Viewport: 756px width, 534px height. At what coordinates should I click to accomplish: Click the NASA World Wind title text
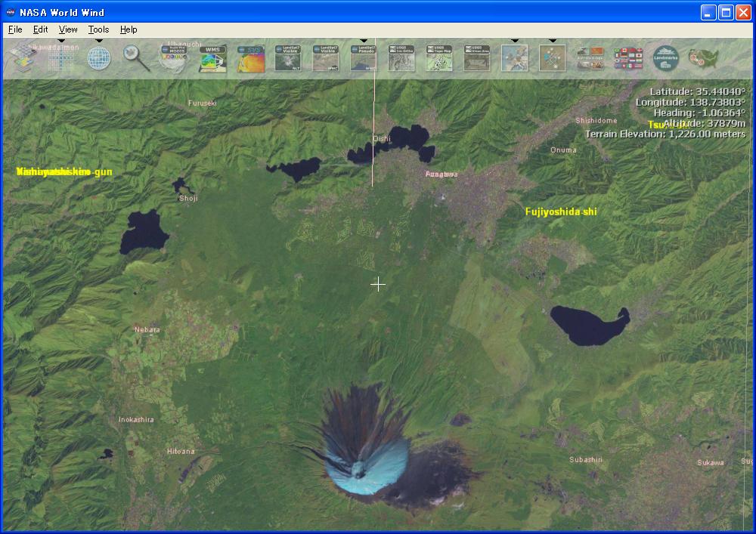(x=62, y=13)
